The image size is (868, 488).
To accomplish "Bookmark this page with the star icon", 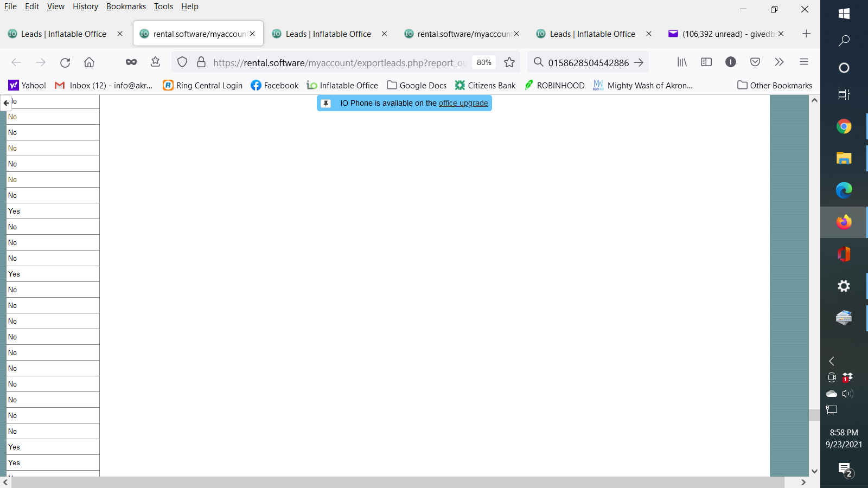I will [509, 62].
